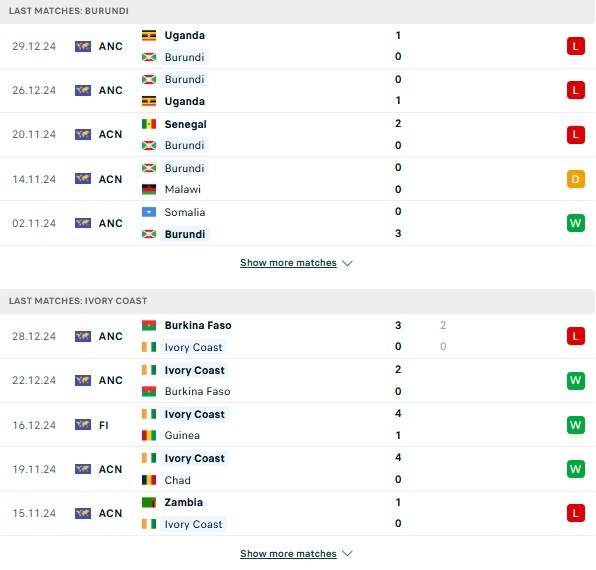Screen dimensions: 596x570
Task: Open the Last Matches: Ivory Coast section header
Action: point(297,301)
